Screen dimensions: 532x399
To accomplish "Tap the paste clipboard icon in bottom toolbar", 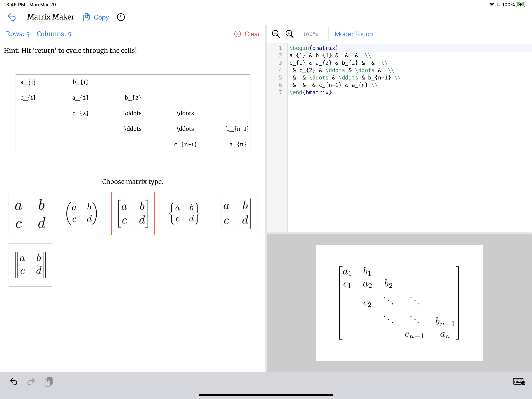I will click(x=48, y=382).
